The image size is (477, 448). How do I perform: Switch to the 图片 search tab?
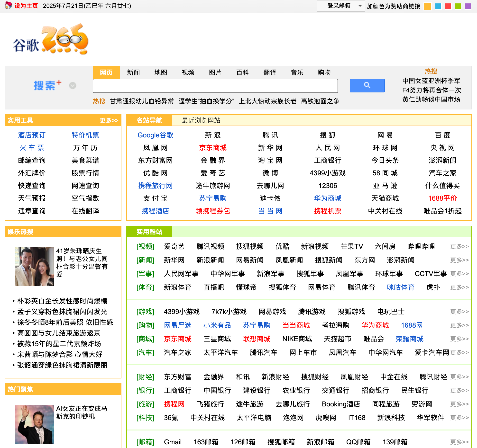(x=215, y=72)
